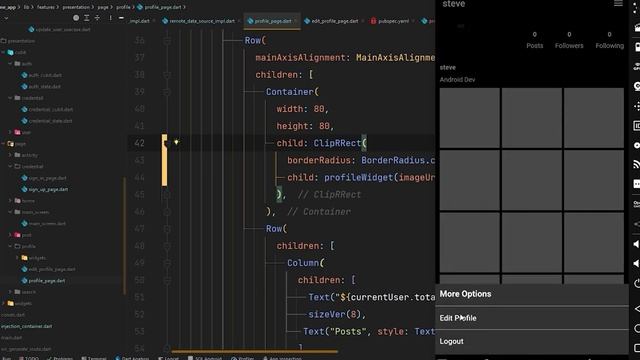Image resolution: width=640 pixels, height=360 pixels.
Task: Click 'presentation' in the breadcrumb path
Action: [x=76, y=7]
